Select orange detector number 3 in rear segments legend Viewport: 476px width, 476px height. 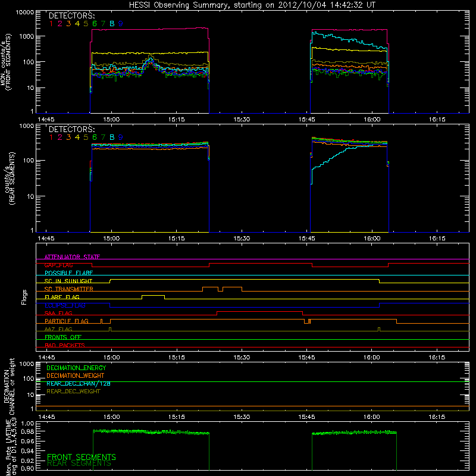(68, 137)
